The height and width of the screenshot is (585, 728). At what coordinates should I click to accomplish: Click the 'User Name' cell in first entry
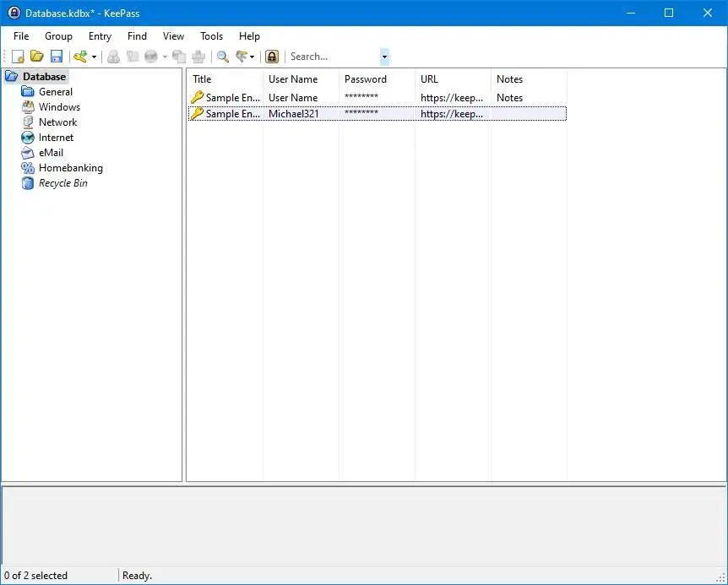click(x=293, y=98)
